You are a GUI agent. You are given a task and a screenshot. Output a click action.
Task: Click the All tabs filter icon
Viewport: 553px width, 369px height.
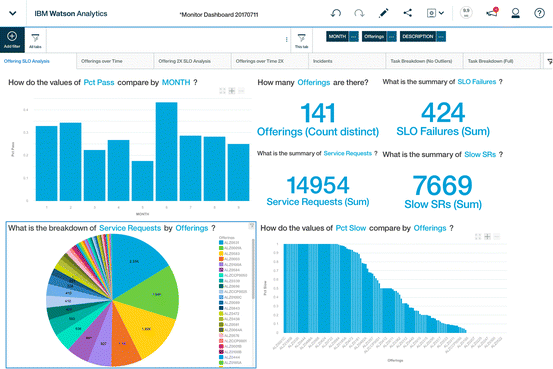(x=35, y=41)
